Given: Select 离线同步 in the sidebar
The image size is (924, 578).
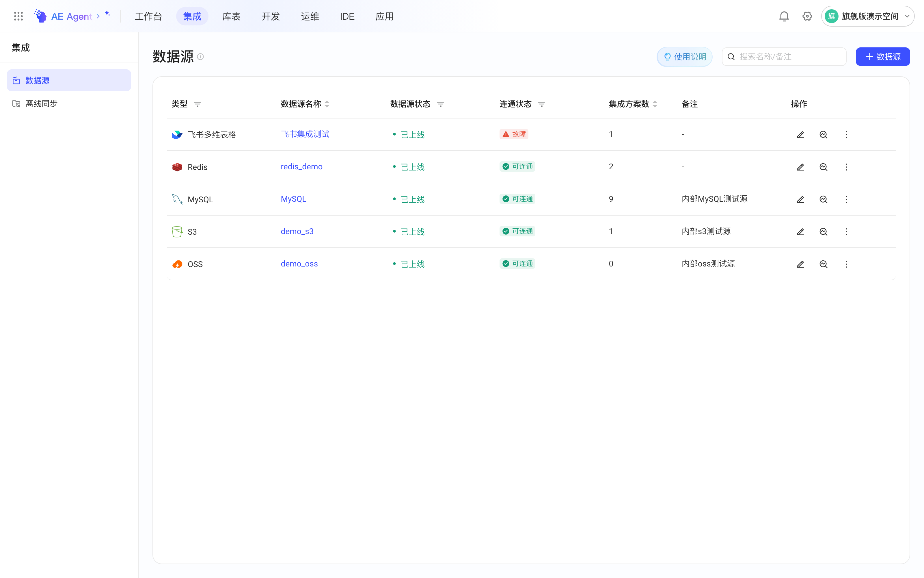Looking at the screenshot, I should click(69, 103).
